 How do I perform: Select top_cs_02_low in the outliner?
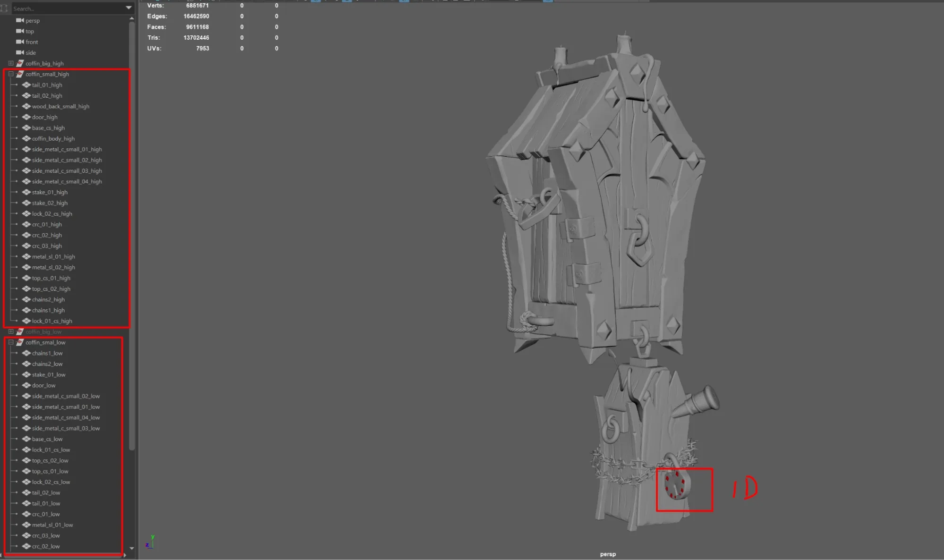tap(50, 460)
